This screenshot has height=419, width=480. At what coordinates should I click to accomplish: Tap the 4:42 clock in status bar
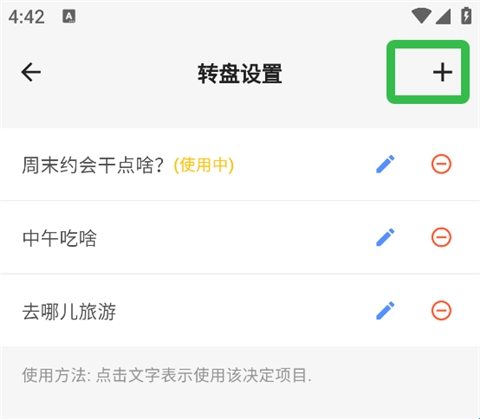tap(26, 17)
